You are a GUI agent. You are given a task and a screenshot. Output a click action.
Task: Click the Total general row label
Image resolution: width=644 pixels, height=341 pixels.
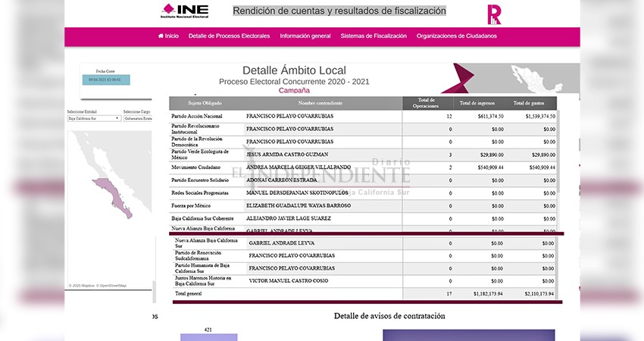coord(189,294)
